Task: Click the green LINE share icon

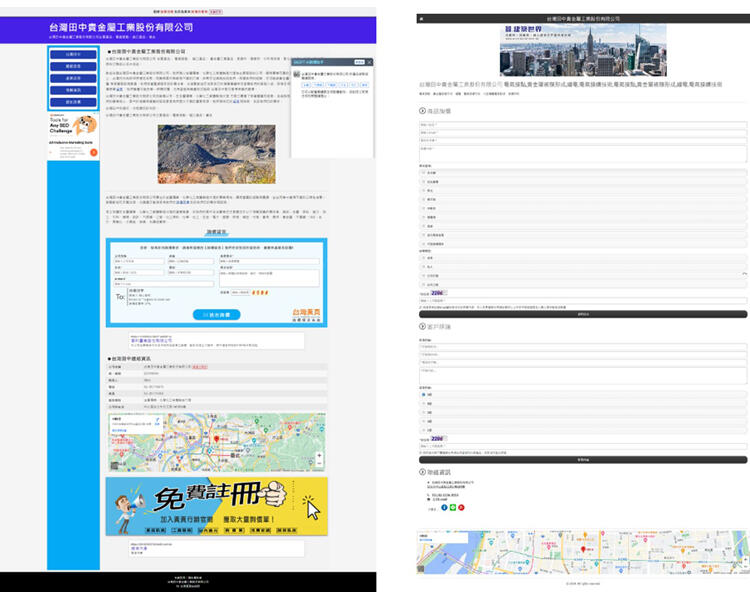Action: coord(453,507)
